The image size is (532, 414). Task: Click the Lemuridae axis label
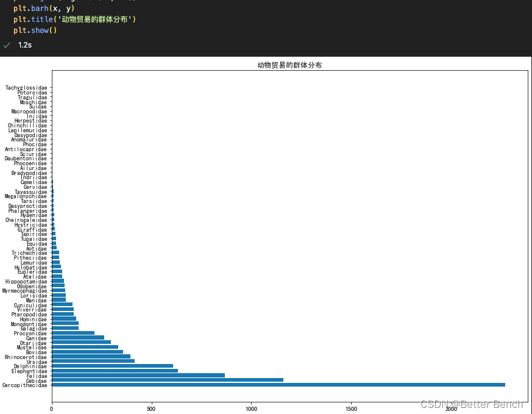(34, 263)
